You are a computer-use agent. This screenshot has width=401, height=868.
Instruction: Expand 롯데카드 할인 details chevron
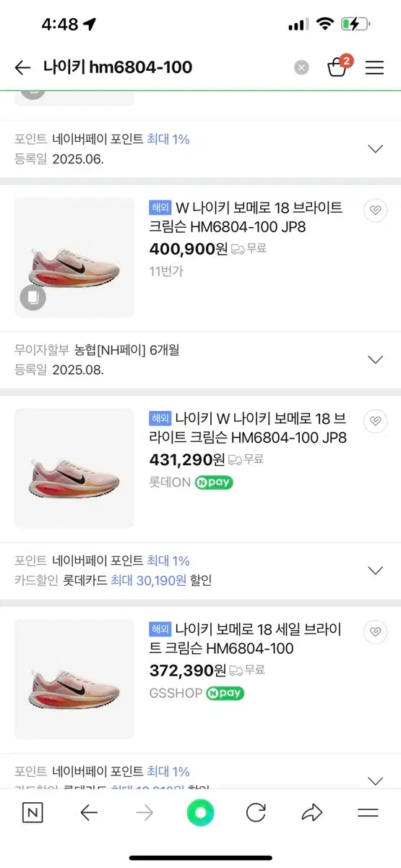pos(375,570)
